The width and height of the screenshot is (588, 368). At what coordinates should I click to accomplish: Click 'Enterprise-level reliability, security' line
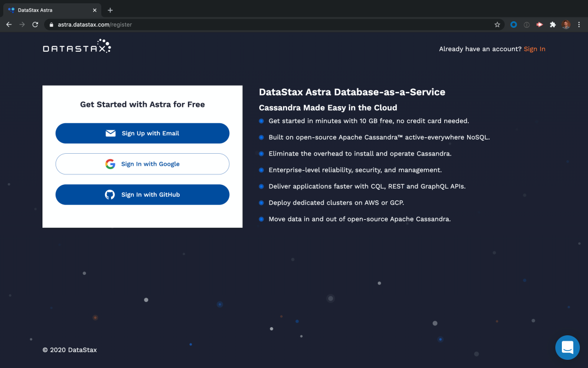(x=355, y=170)
